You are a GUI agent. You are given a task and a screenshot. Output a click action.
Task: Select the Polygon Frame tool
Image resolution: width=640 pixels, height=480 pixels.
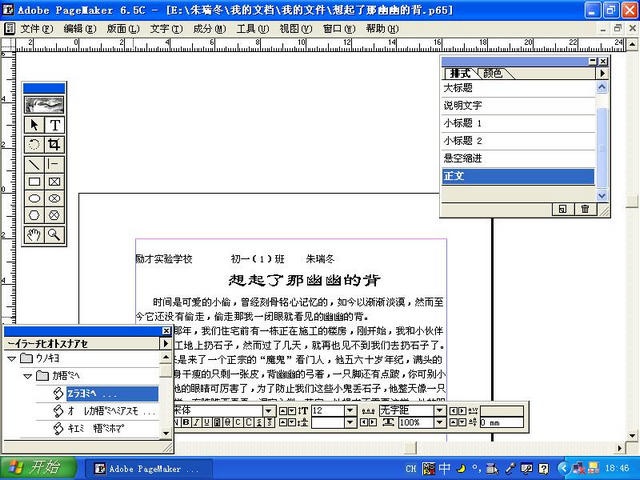point(54,215)
